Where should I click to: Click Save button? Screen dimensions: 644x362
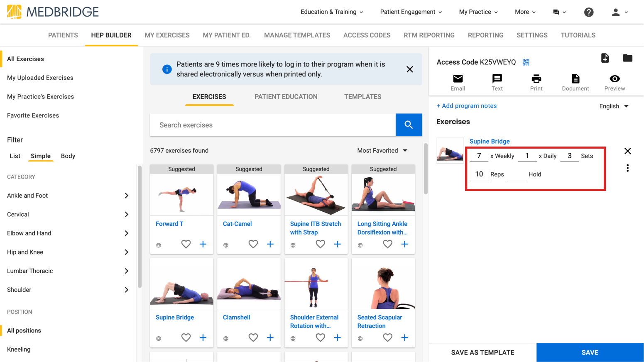pyautogui.click(x=590, y=352)
